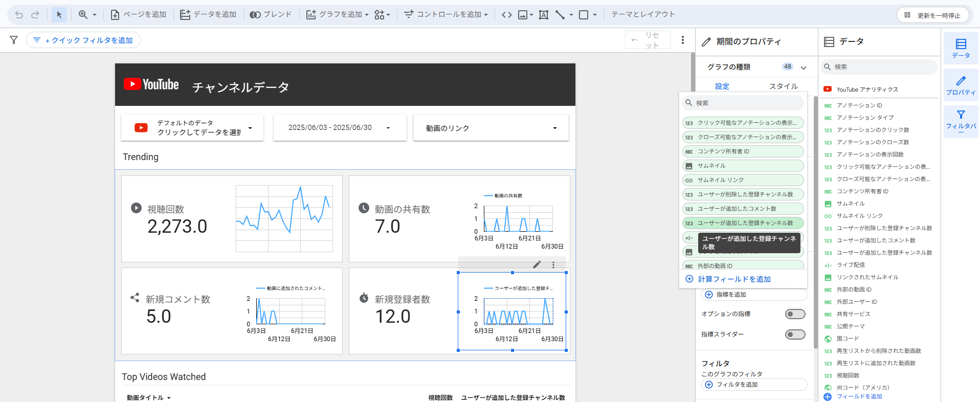Click the properties panel vertical scrollbar
980x402 pixels.
coord(816,222)
